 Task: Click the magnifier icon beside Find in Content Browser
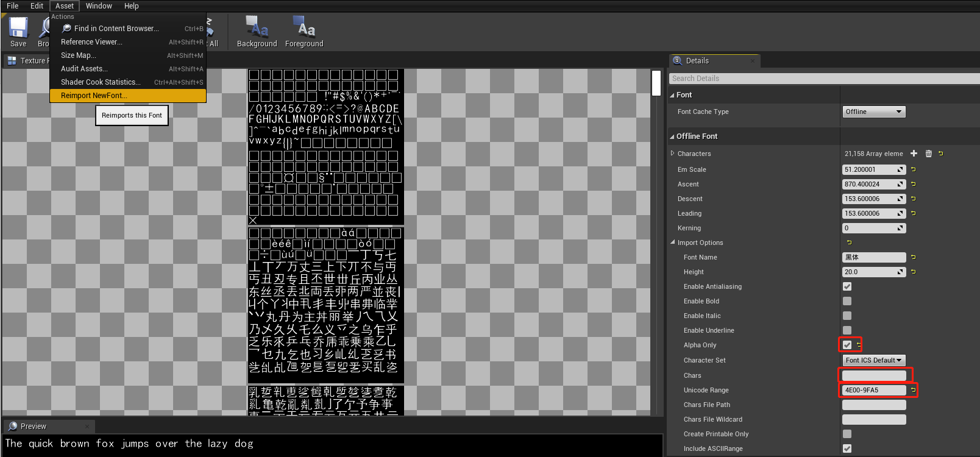(66, 29)
